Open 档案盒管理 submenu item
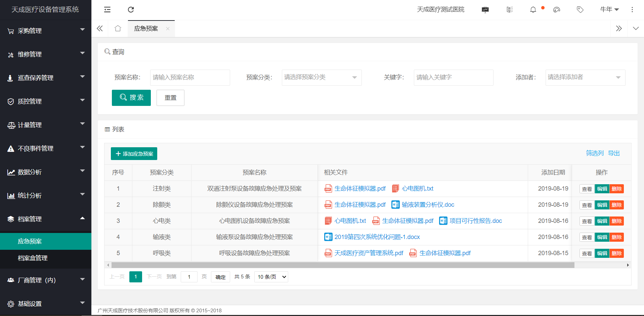The image size is (644, 316). click(46, 258)
